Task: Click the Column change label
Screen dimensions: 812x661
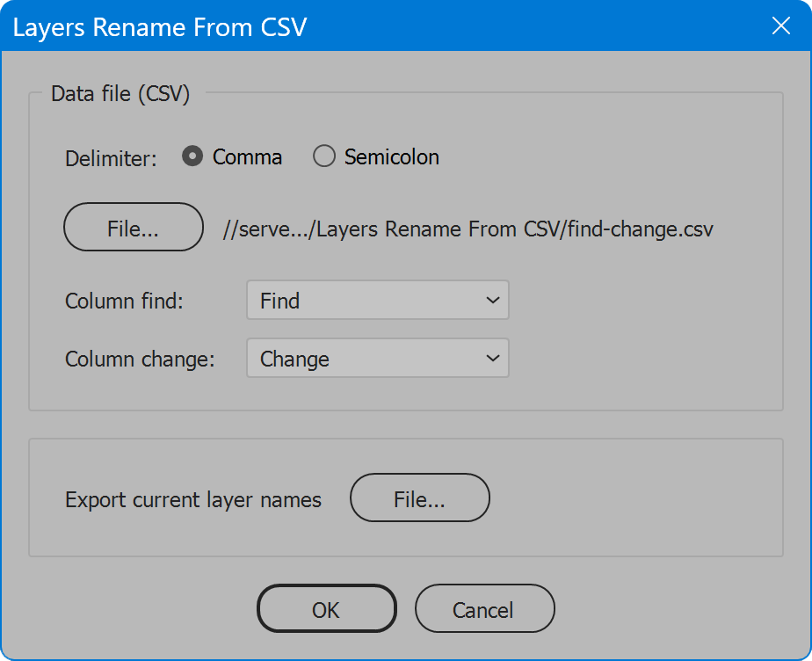Action: [x=140, y=359]
